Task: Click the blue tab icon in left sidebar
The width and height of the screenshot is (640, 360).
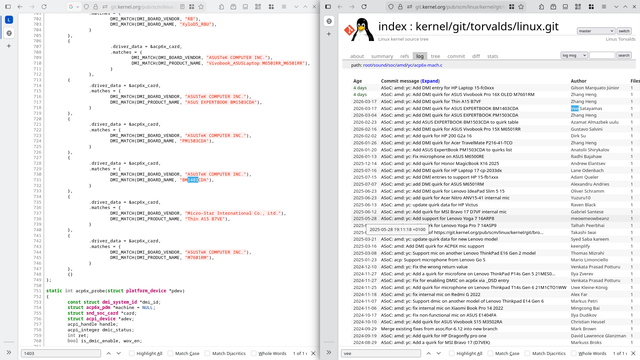Action: 9,20
